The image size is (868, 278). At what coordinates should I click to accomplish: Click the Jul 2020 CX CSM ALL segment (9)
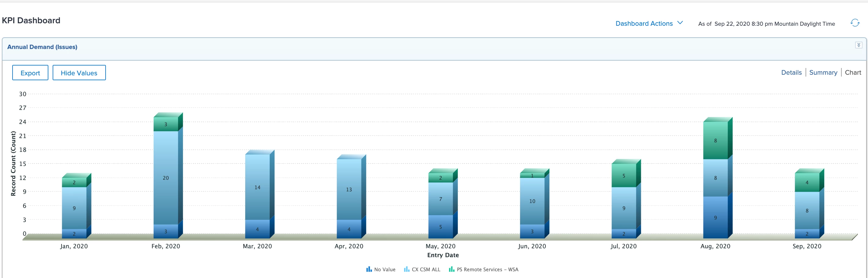click(x=624, y=208)
